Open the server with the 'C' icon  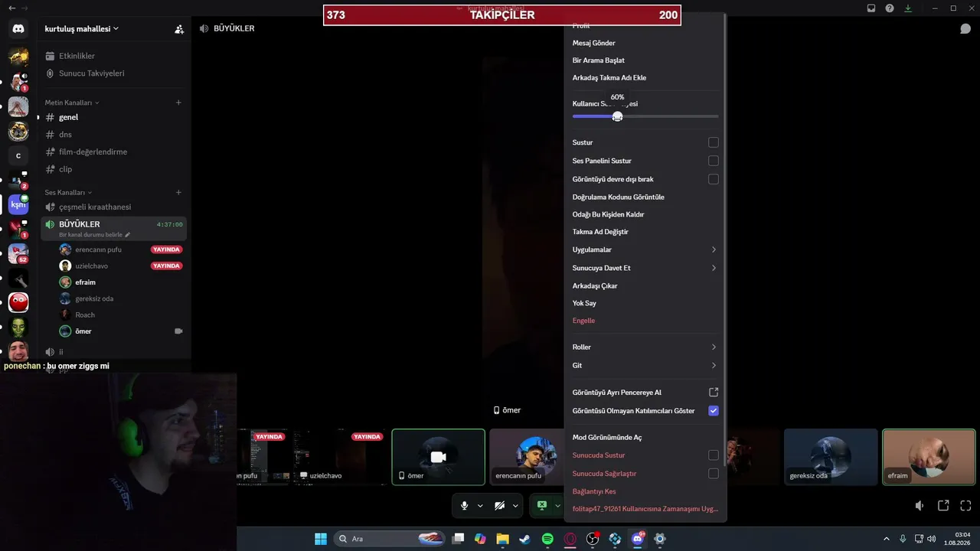[18, 156]
